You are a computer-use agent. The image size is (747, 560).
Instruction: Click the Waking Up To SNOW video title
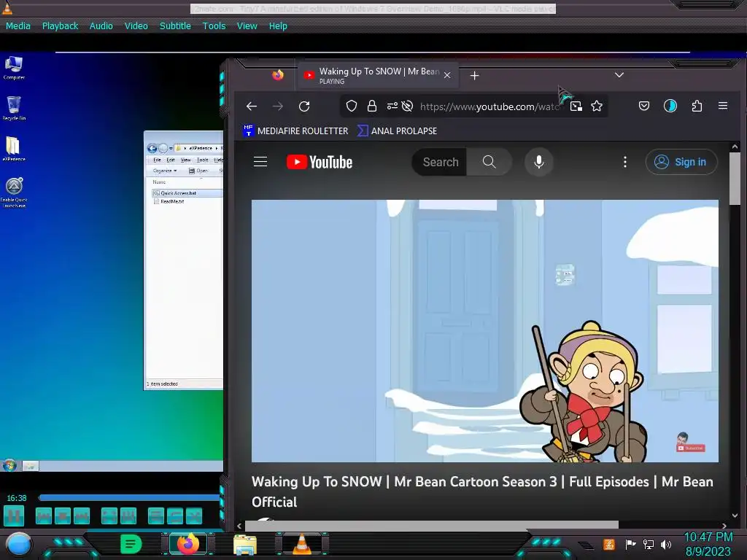coord(482,491)
